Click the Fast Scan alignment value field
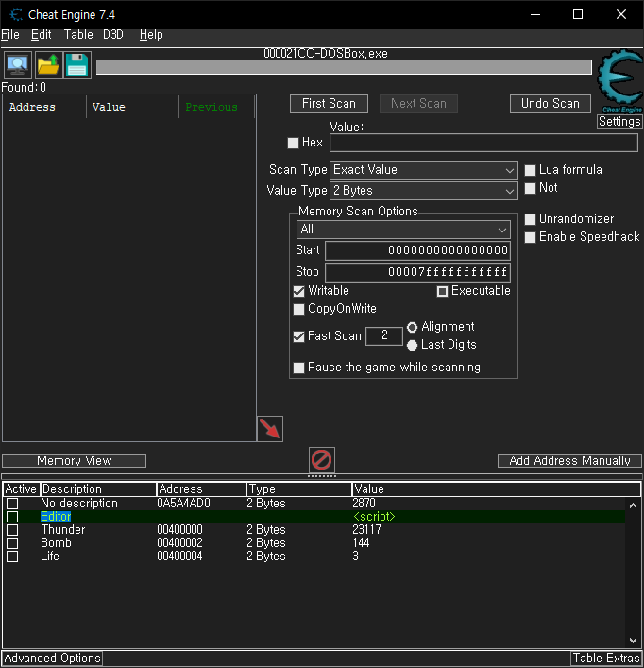 (384, 335)
